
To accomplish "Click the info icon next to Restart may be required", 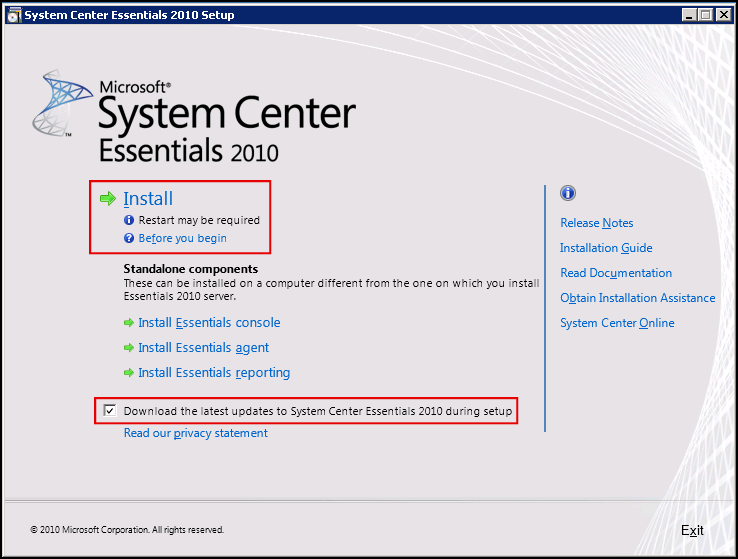I will [x=129, y=220].
